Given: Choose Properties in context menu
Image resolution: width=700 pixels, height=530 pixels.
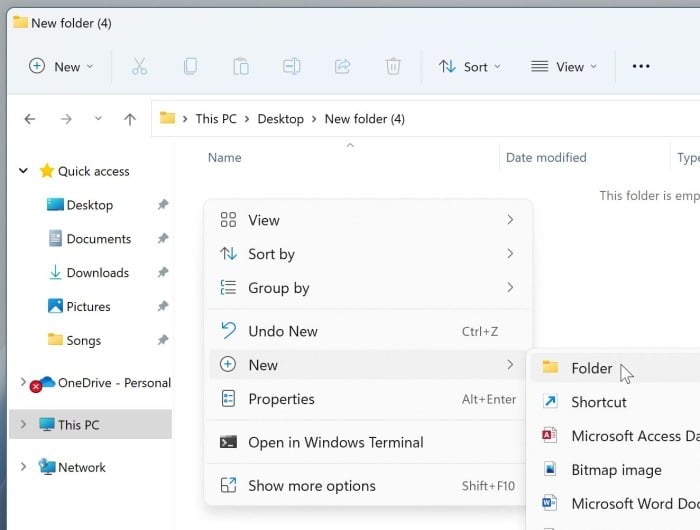Looking at the screenshot, I should click(x=368, y=399).
